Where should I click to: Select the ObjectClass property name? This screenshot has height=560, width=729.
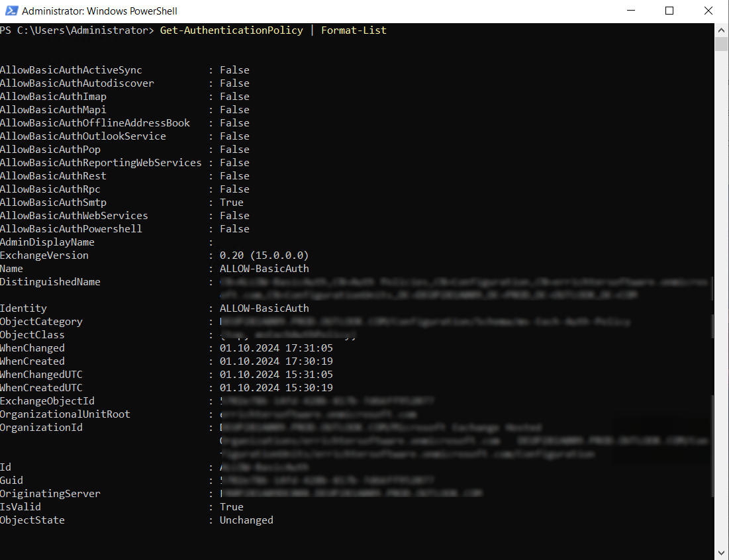point(32,335)
